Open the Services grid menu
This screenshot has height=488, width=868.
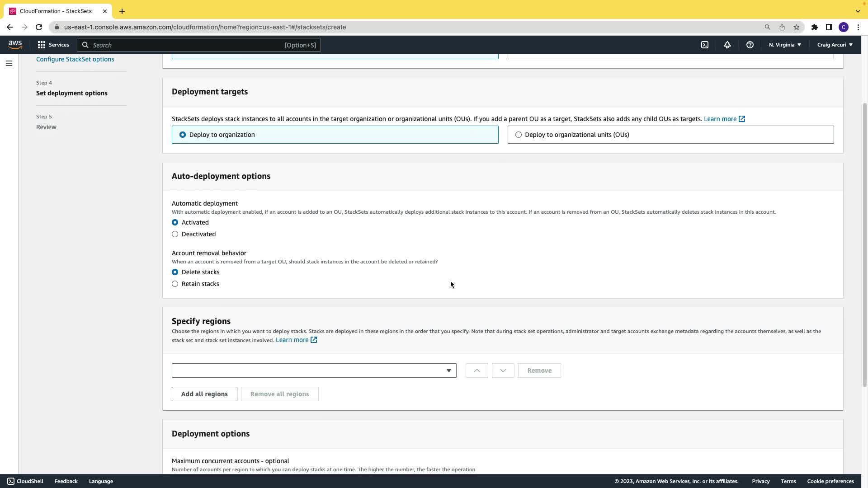pyautogui.click(x=53, y=45)
